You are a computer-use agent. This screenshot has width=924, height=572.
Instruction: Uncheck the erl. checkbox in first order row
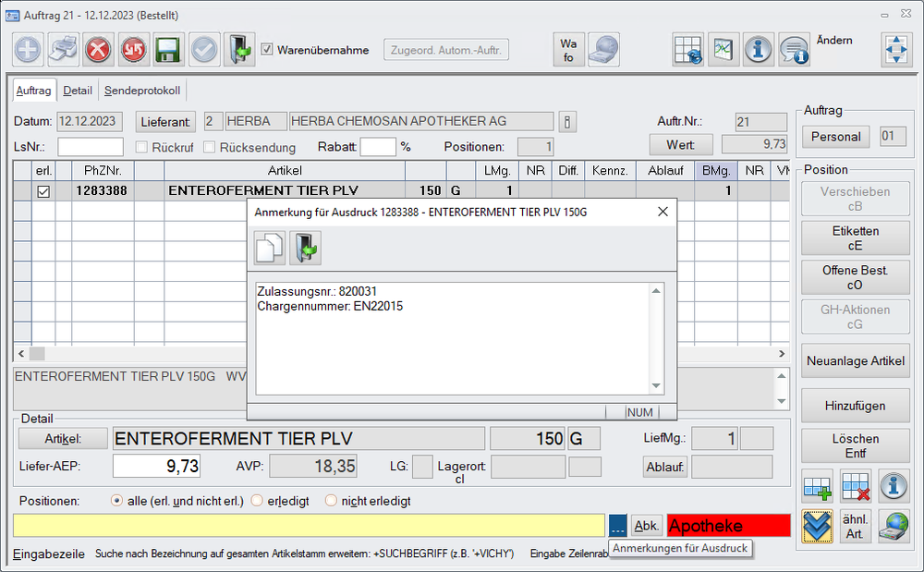click(x=43, y=191)
